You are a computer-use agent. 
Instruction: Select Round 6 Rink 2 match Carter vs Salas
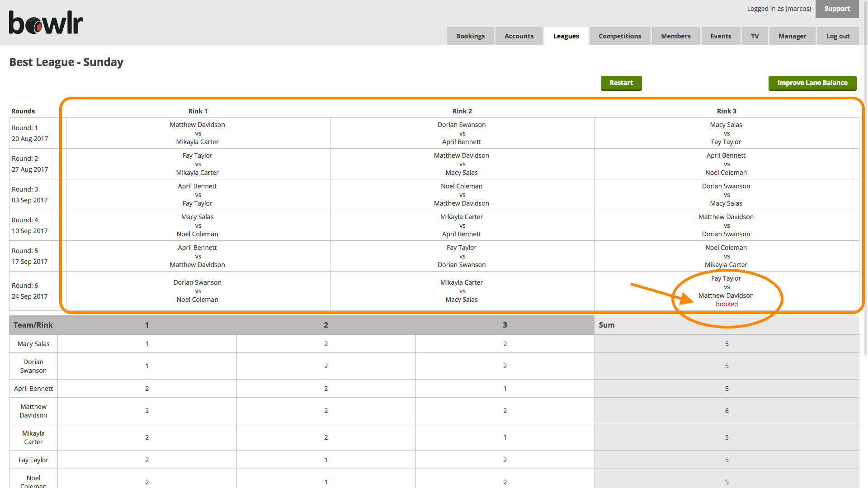462,291
